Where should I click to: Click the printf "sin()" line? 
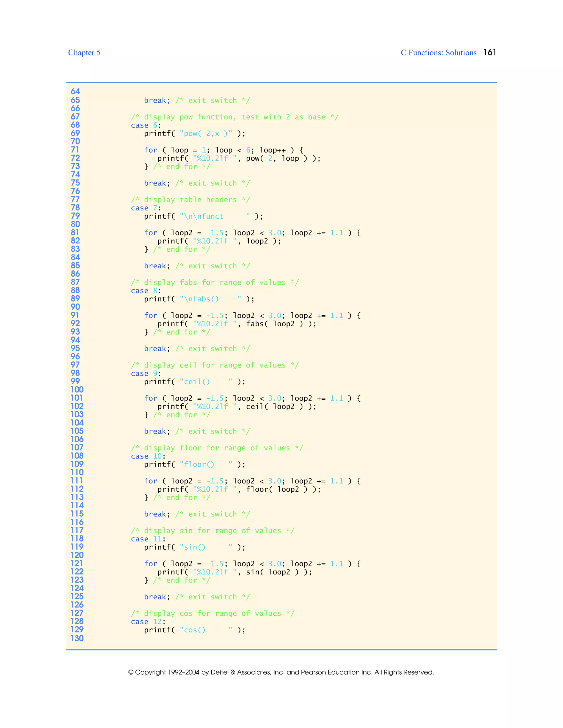click(x=195, y=547)
